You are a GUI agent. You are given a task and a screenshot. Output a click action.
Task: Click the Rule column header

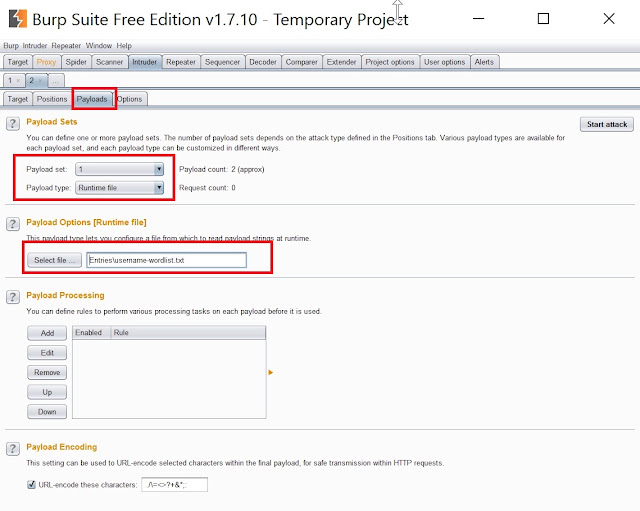coord(188,333)
